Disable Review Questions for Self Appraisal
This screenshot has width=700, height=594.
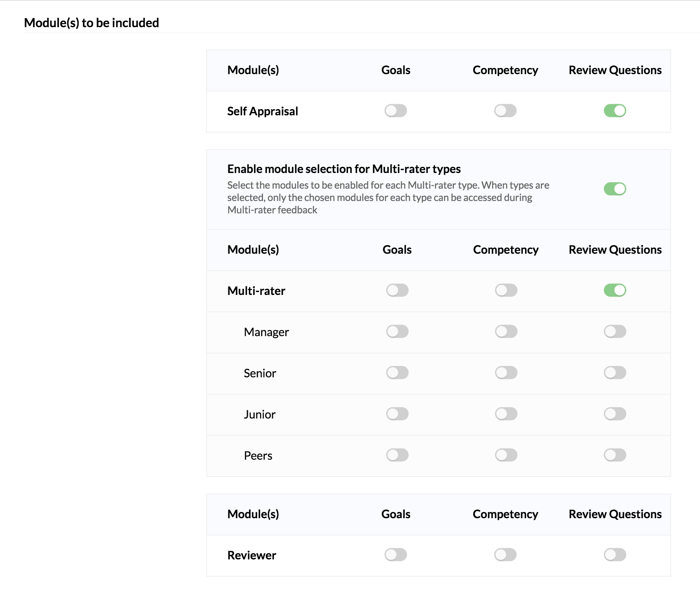[x=615, y=111]
